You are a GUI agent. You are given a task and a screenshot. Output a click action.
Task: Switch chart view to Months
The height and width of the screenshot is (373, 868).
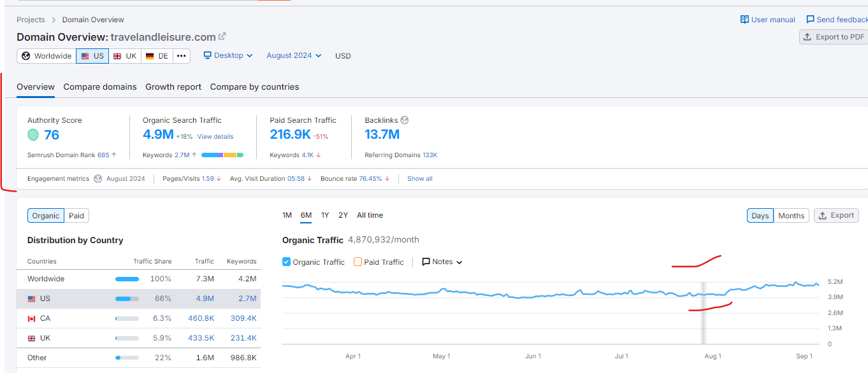point(791,216)
